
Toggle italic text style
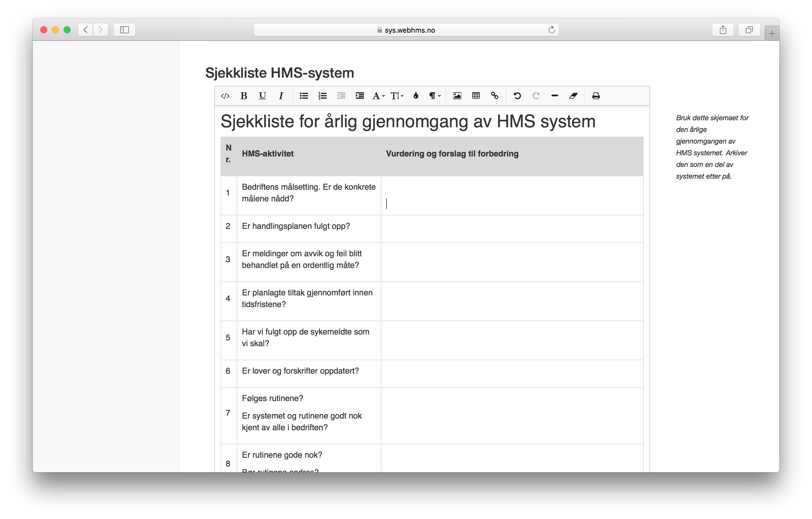coord(281,96)
